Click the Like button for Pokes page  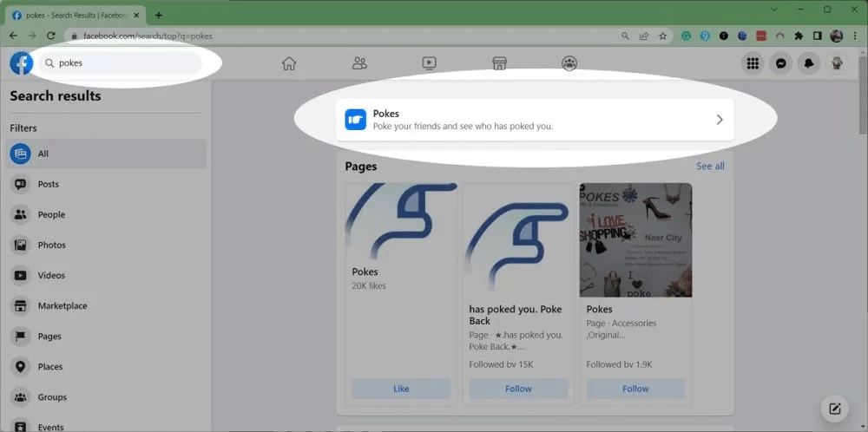click(x=401, y=389)
